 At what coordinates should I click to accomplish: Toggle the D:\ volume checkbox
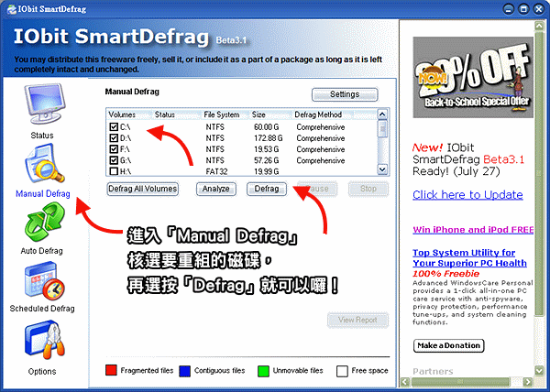114,138
